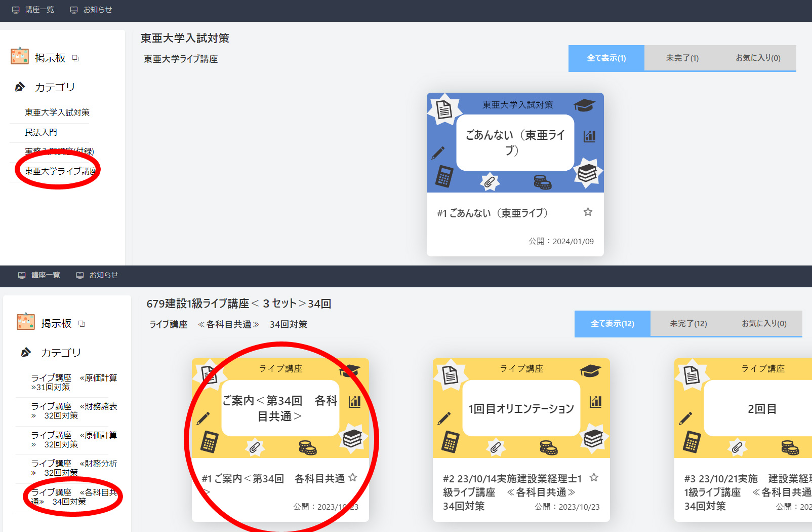Toggle favorite star on ご案内＜第34回 card

pos(353,477)
